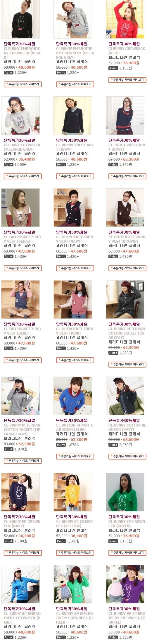Screen dimensions: 147x644
Task: Open the red CLBUNNY crewneck product image
Action: point(125,19)
